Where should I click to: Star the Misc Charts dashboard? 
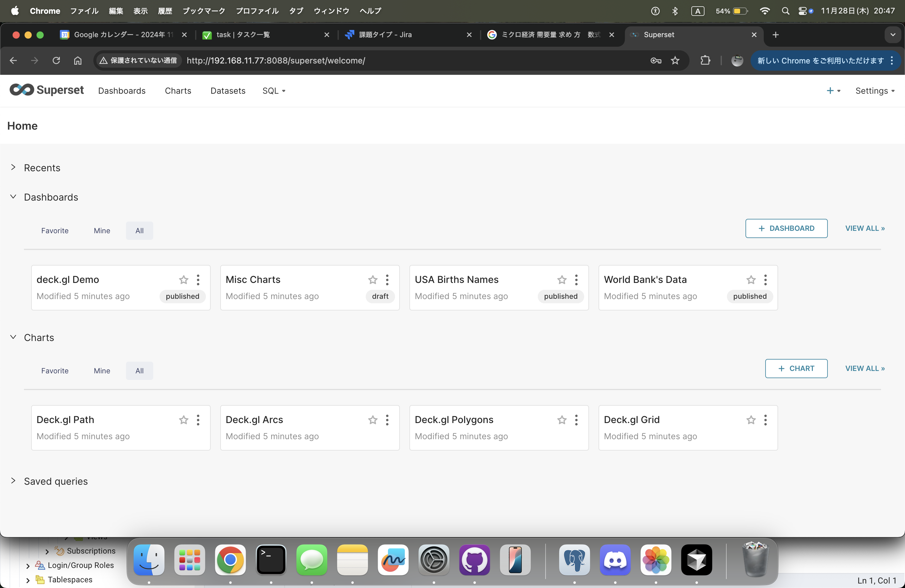pyautogui.click(x=373, y=280)
